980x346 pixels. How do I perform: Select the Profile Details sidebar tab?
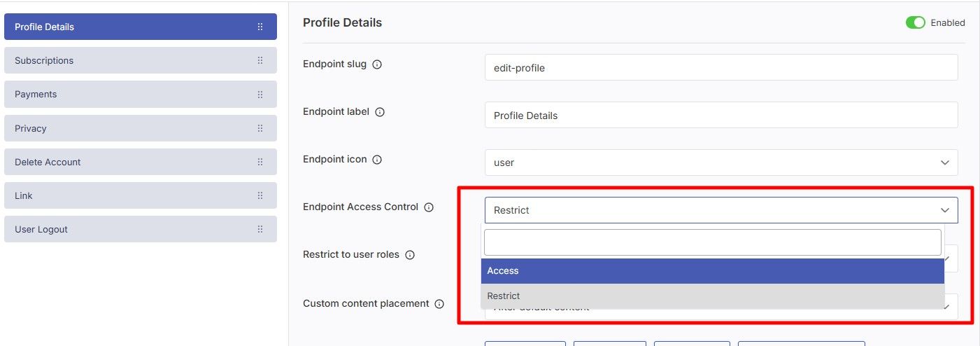141,27
